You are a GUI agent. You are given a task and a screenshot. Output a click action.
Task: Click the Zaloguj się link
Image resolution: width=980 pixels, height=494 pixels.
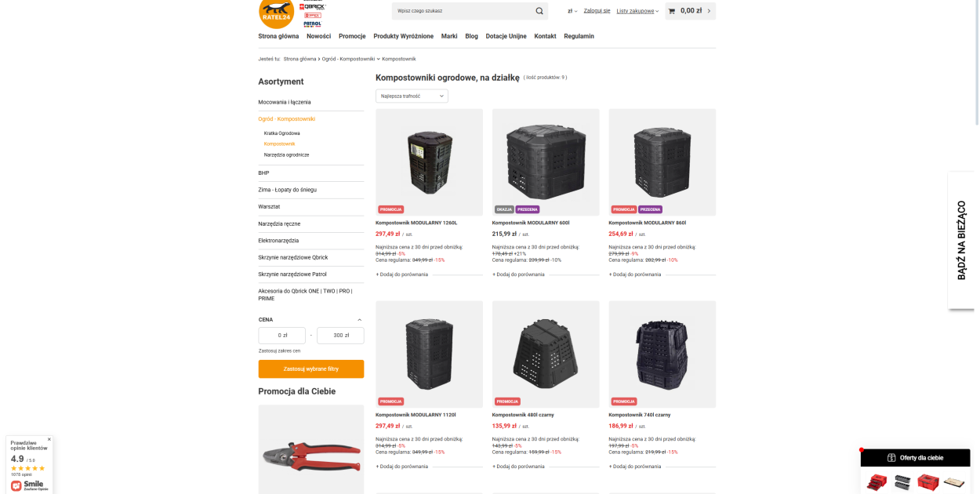coord(597,11)
